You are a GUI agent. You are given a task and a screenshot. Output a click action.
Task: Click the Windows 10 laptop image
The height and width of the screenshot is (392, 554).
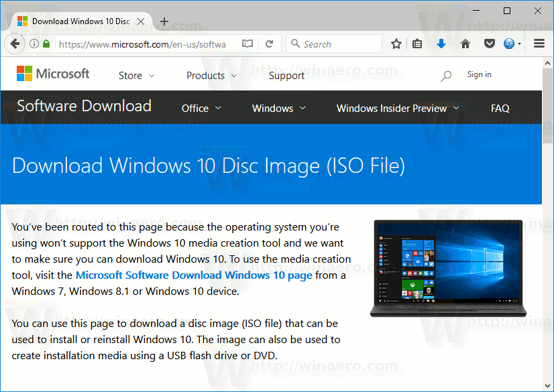[x=448, y=268]
